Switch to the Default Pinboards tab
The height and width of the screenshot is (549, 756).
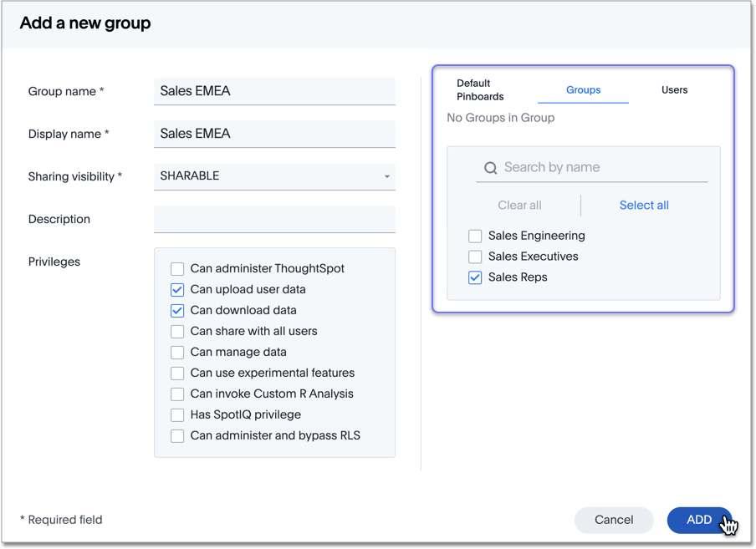479,89
